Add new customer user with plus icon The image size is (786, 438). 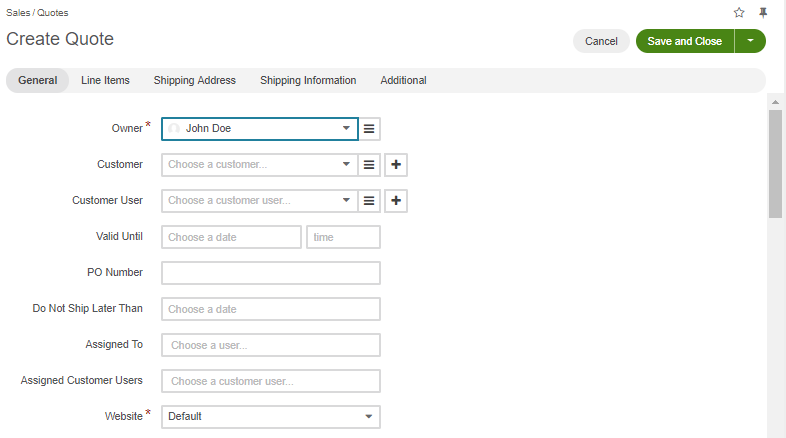click(396, 201)
